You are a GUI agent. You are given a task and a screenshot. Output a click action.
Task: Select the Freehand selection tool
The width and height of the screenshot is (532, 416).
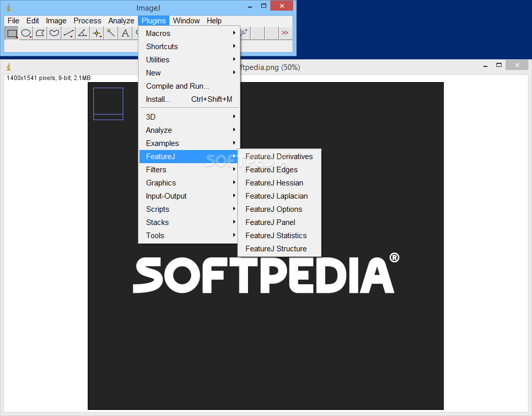pyautogui.click(x=54, y=33)
